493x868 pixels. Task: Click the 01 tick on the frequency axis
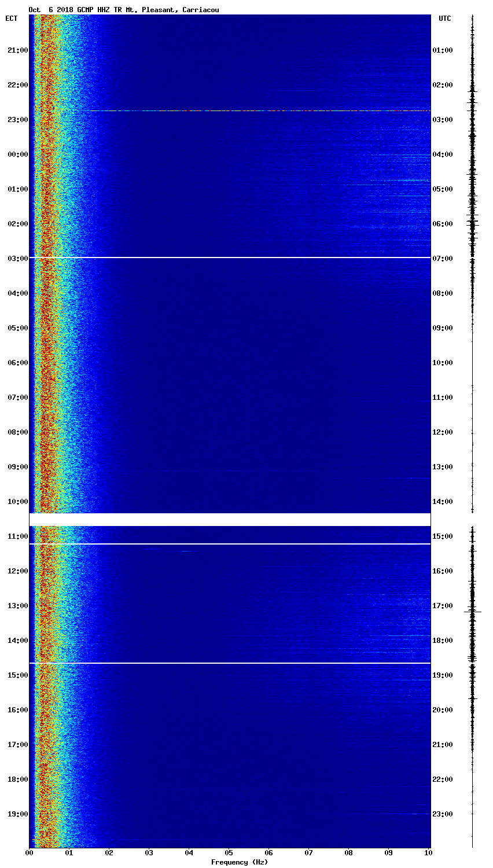click(x=69, y=853)
